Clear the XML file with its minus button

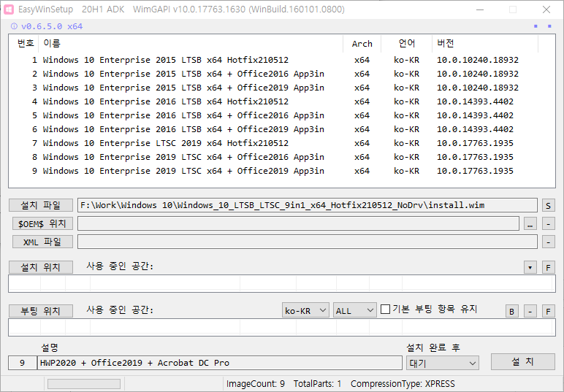tap(548, 242)
